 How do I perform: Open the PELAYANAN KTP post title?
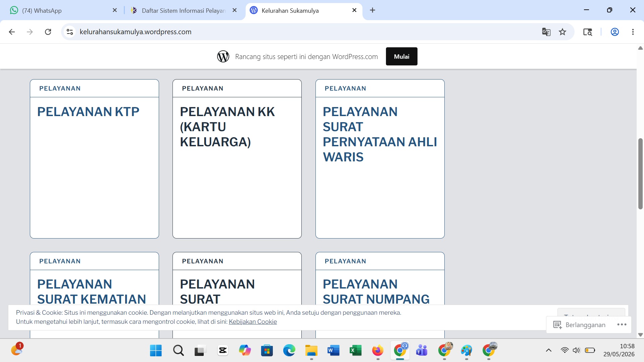[88, 112]
